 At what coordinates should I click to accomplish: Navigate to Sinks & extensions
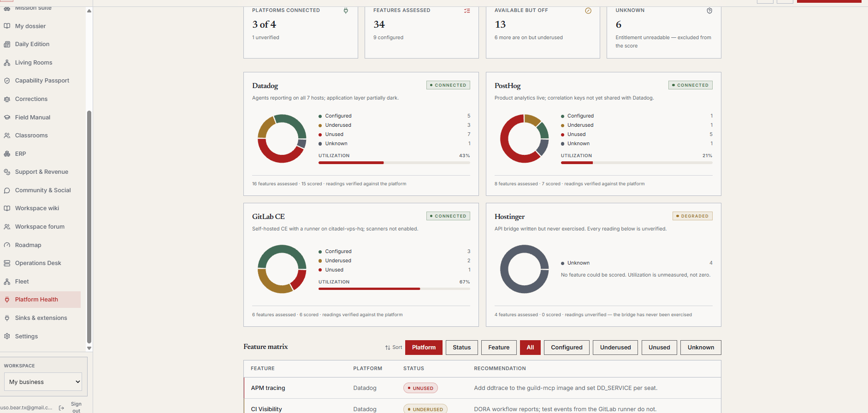point(41,318)
